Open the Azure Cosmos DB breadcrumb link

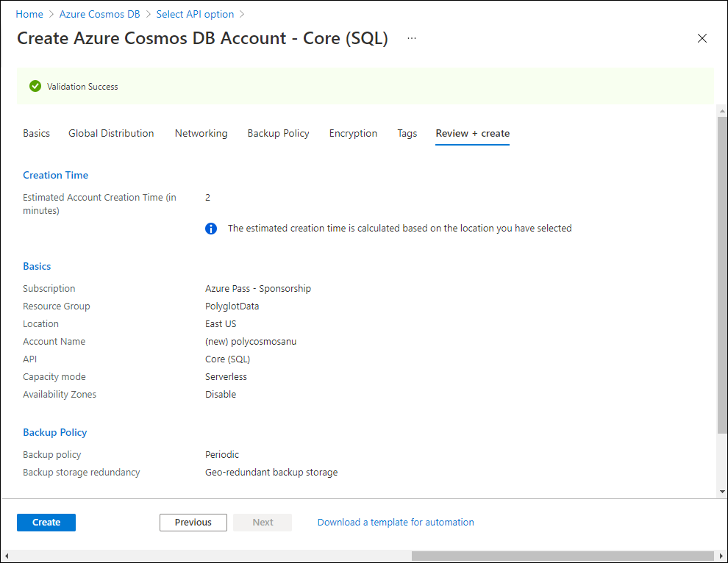pyautogui.click(x=99, y=15)
